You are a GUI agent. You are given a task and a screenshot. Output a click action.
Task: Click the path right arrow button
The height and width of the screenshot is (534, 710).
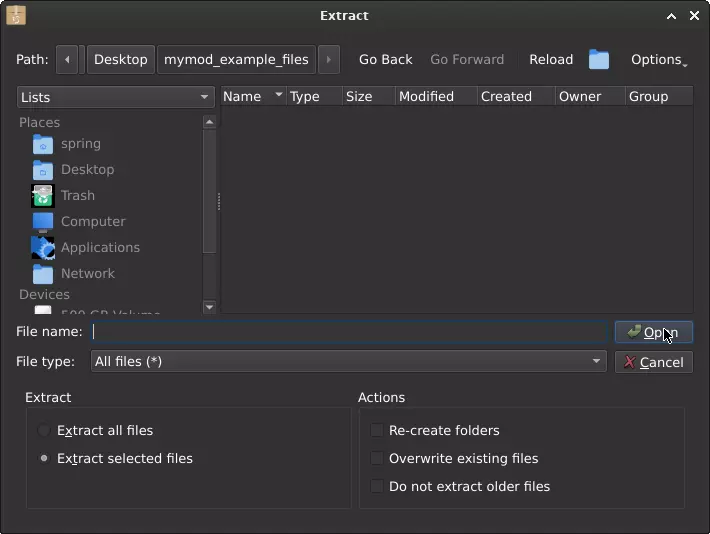(x=329, y=60)
